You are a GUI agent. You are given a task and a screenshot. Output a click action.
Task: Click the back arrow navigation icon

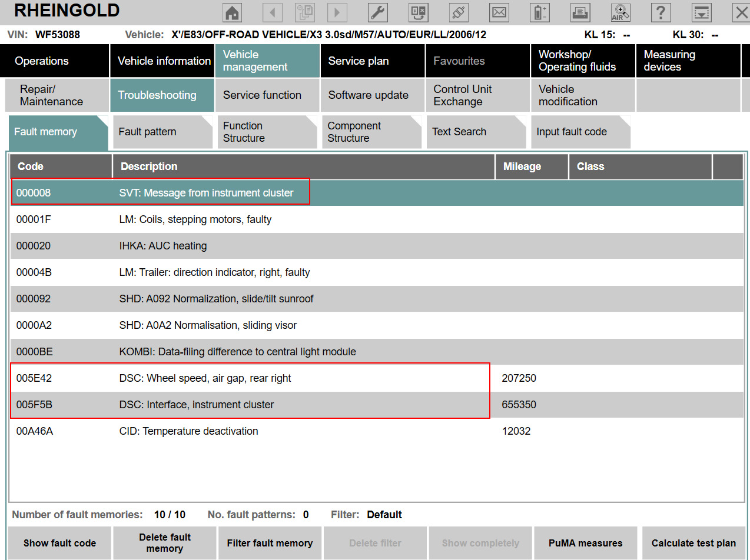coord(272,12)
